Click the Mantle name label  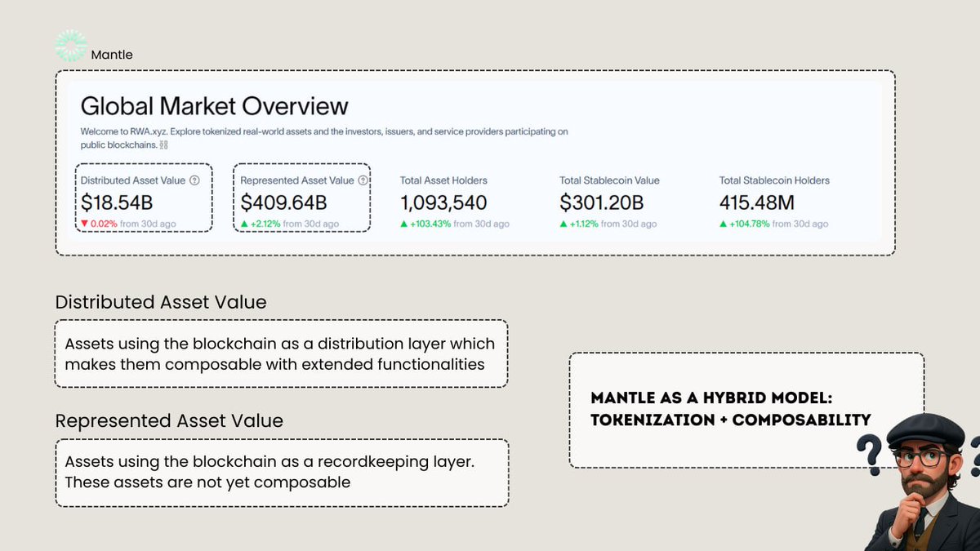112,55
